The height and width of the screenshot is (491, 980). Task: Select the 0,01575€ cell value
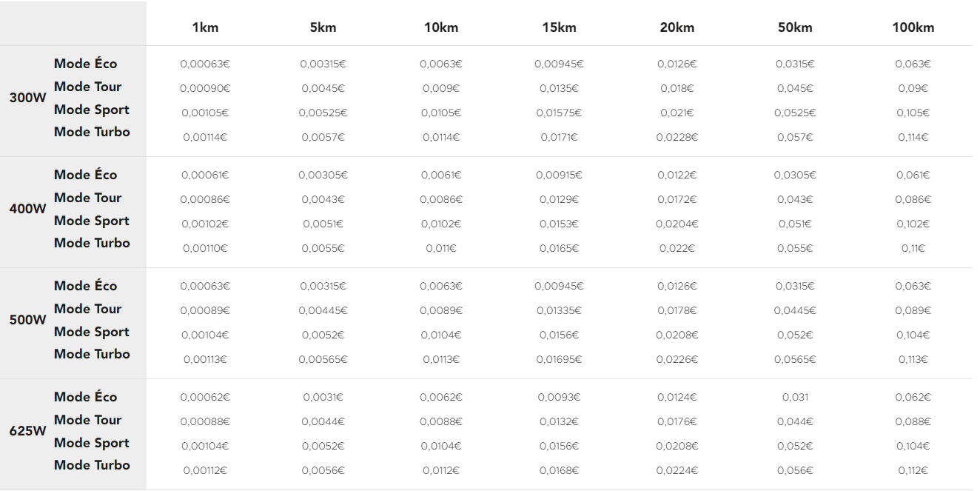pos(559,113)
